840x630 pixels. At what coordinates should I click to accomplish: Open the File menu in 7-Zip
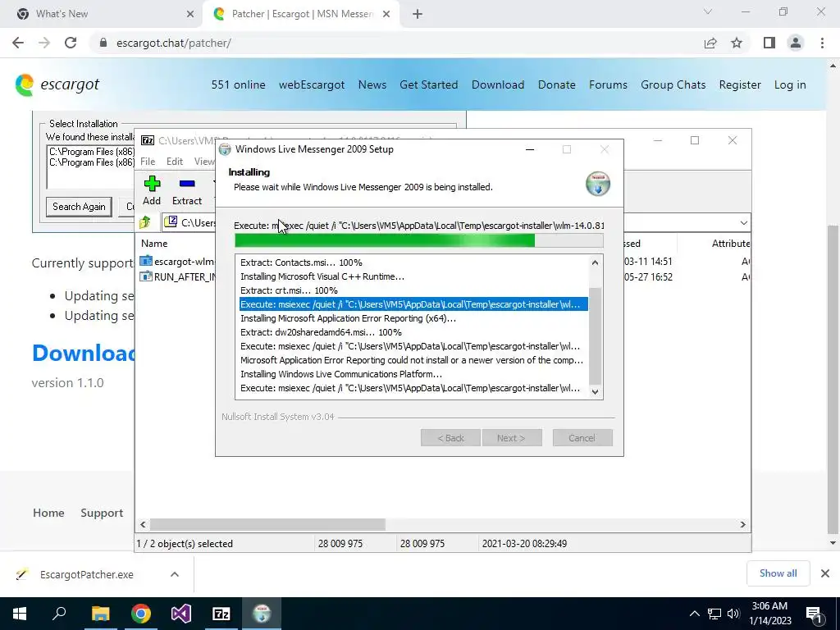tap(148, 162)
